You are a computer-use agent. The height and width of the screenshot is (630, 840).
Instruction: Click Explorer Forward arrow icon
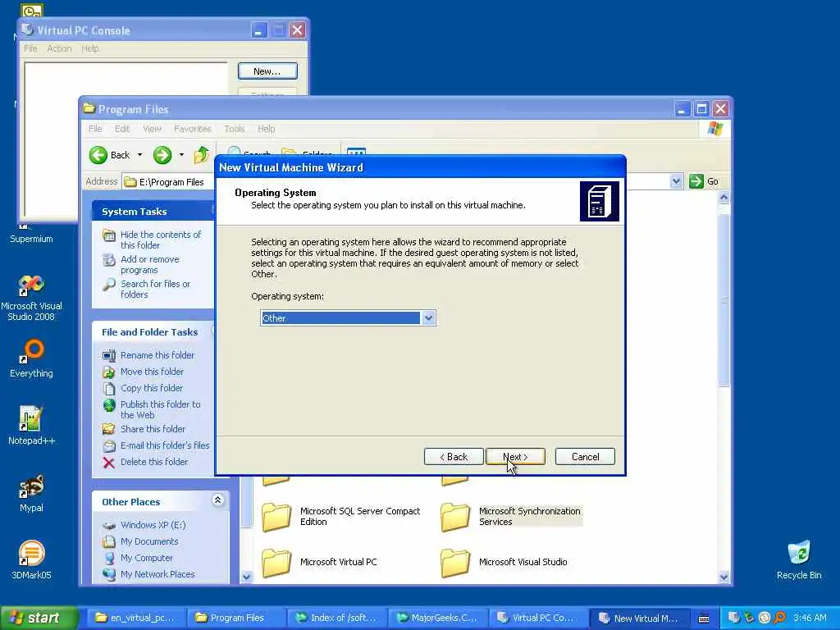tap(162, 155)
